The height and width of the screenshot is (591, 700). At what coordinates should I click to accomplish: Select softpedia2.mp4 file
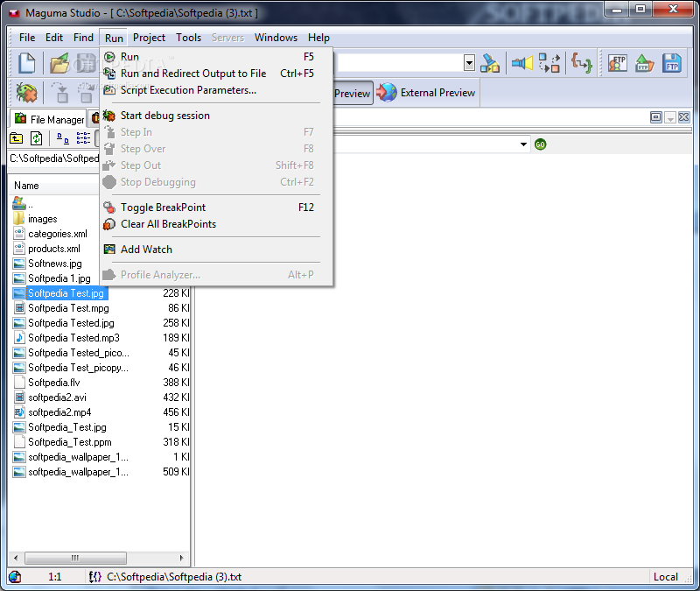[59, 412]
